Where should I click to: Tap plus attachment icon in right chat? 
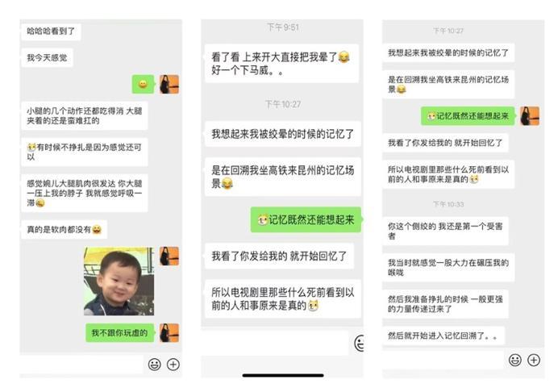(534, 360)
